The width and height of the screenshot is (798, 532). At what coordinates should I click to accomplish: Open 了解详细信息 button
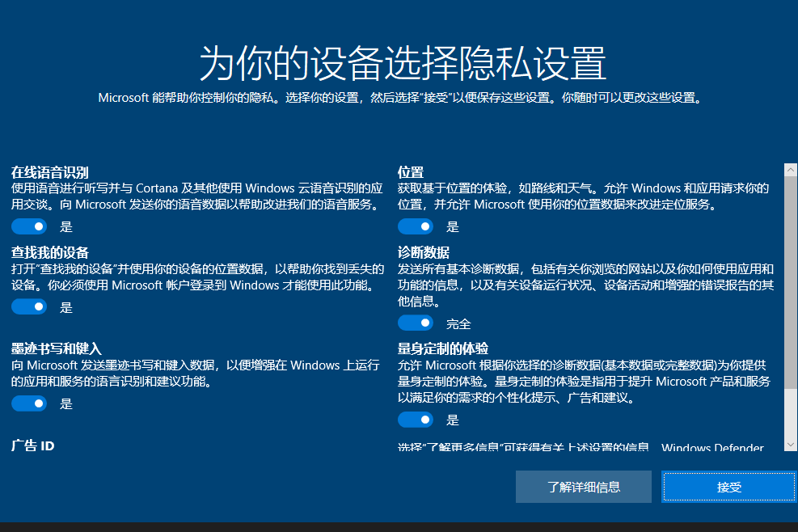[583, 487]
